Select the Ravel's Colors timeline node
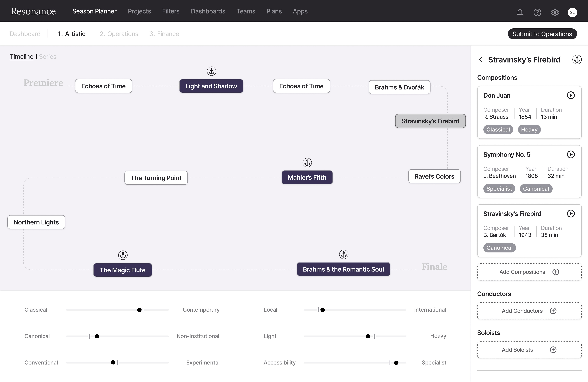Image resolution: width=588 pixels, height=382 pixels. point(434,176)
